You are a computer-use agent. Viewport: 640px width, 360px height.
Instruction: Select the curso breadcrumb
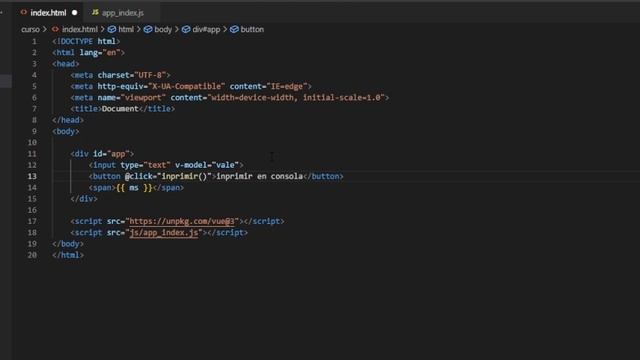30,29
